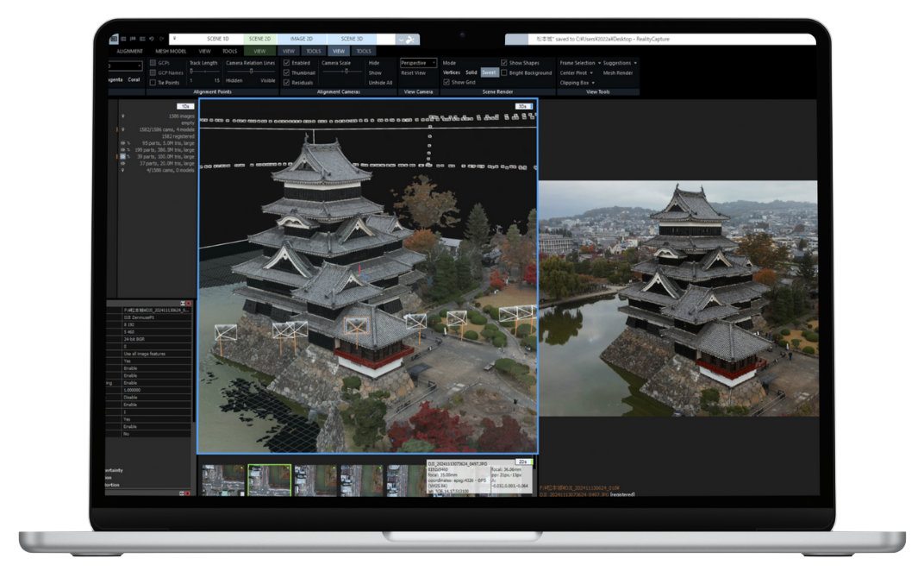The height and width of the screenshot is (584, 924).
Task: Adjust the Track Length slider
Action: (204, 71)
